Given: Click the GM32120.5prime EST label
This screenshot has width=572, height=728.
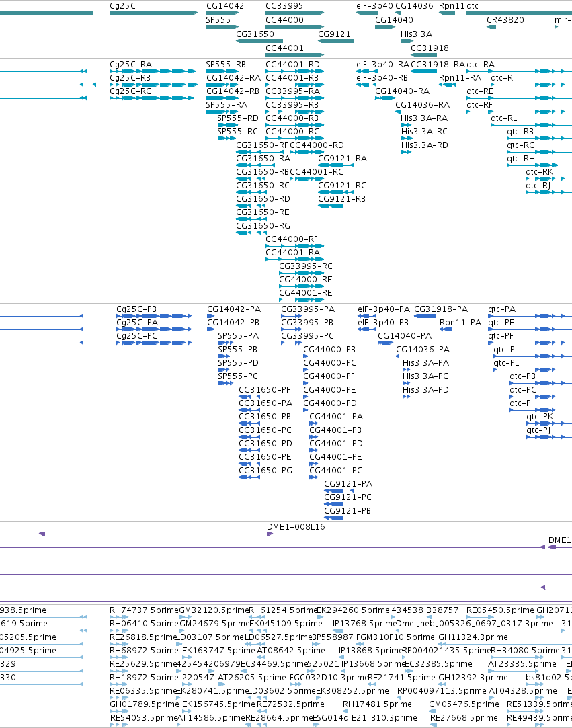Looking at the screenshot, I should [x=214, y=610].
